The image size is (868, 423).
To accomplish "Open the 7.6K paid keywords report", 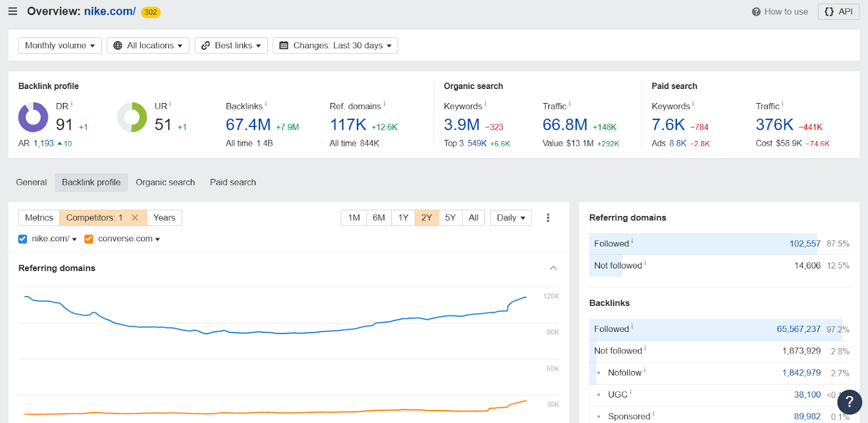I will [668, 125].
